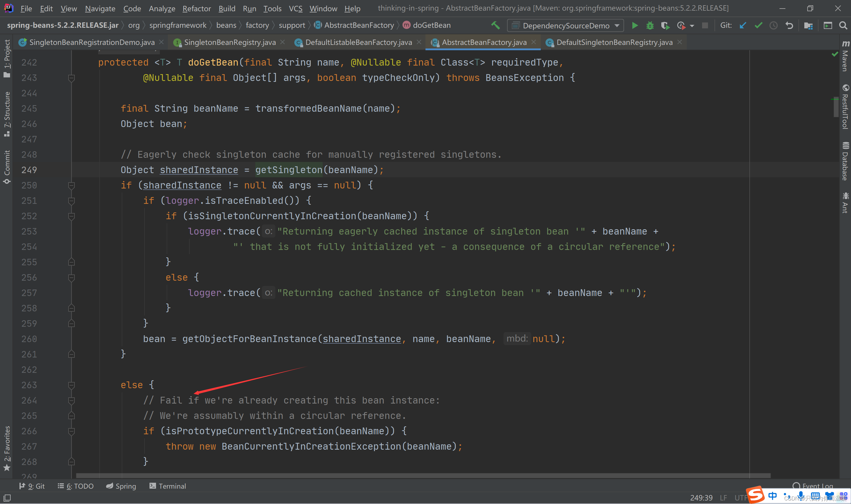This screenshot has height=504, width=851.
Task: Click the green Run button
Action: click(634, 25)
